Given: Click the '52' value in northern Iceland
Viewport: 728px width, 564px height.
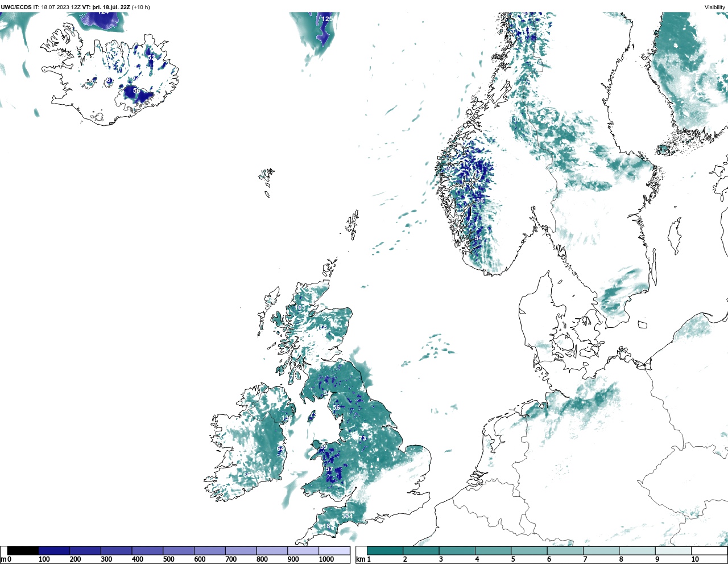Looking at the screenshot, I should click(x=151, y=57).
